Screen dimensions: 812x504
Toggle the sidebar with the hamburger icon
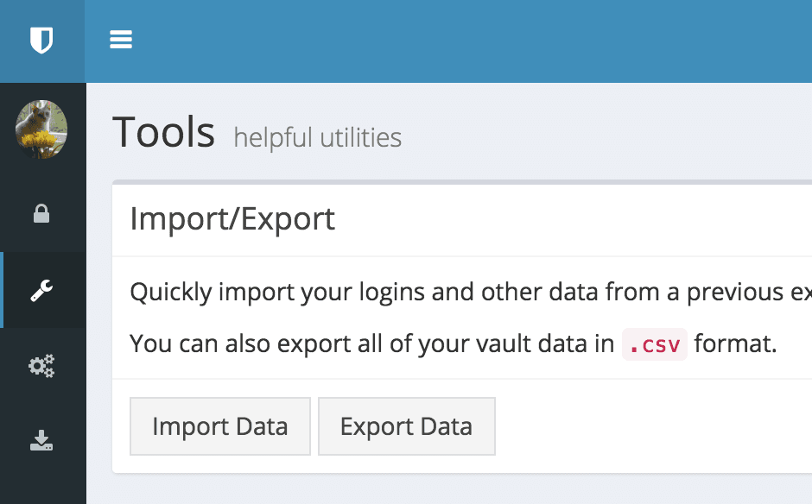[x=121, y=40]
